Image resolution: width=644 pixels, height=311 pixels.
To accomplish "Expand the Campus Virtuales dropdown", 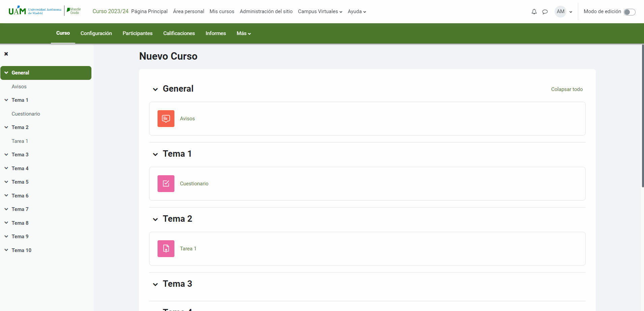I will pos(319,11).
